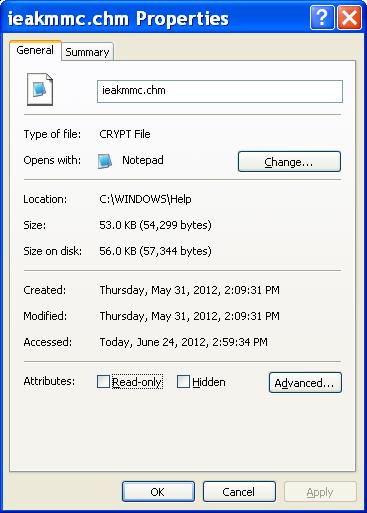Click the 53.0 KB size value
Viewport: 367px width, 513px height.
(155, 225)
